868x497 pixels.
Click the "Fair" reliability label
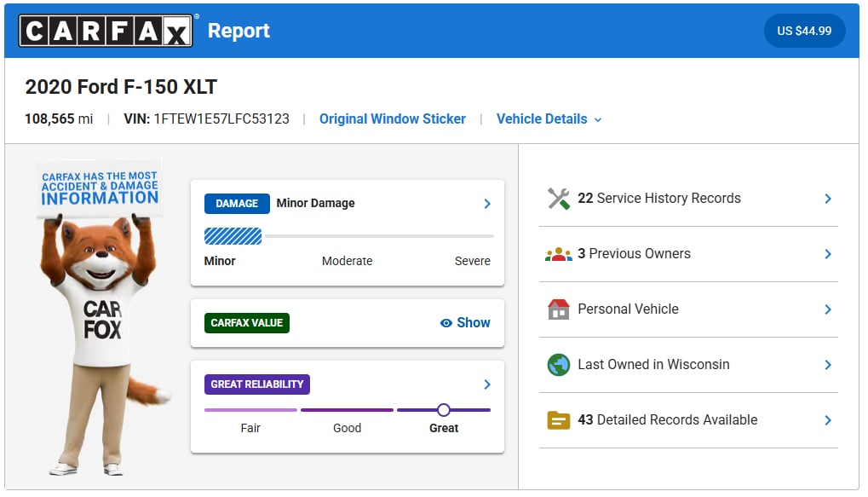pos(250,428)
